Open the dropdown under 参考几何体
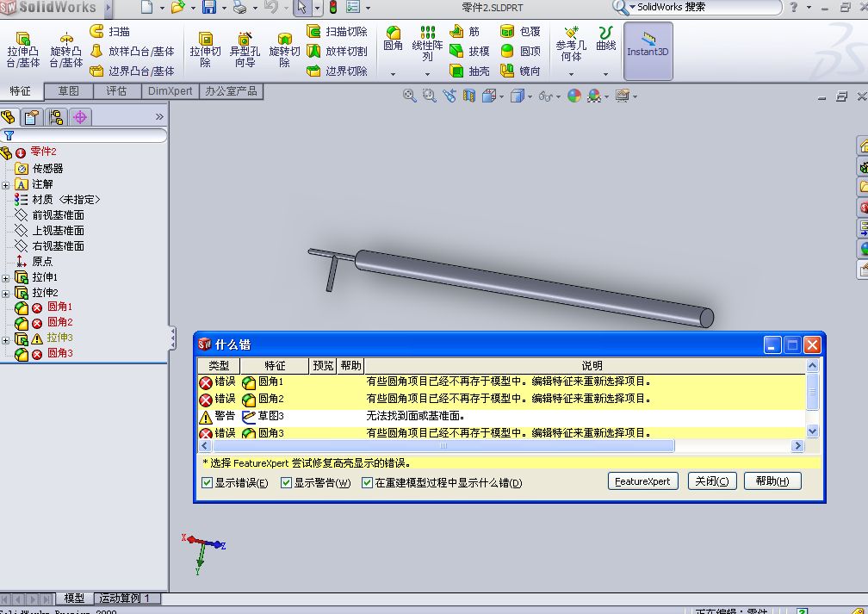868x614 pixels. [571, 74]
